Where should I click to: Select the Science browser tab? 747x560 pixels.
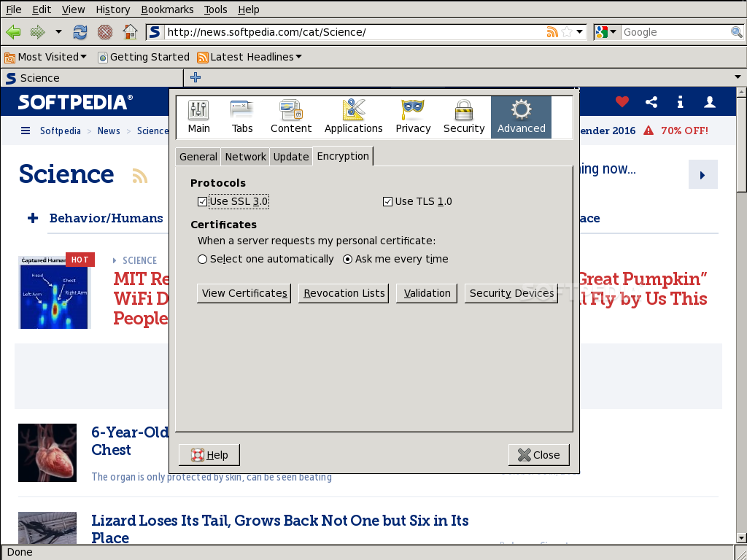[x=92, y=78]
